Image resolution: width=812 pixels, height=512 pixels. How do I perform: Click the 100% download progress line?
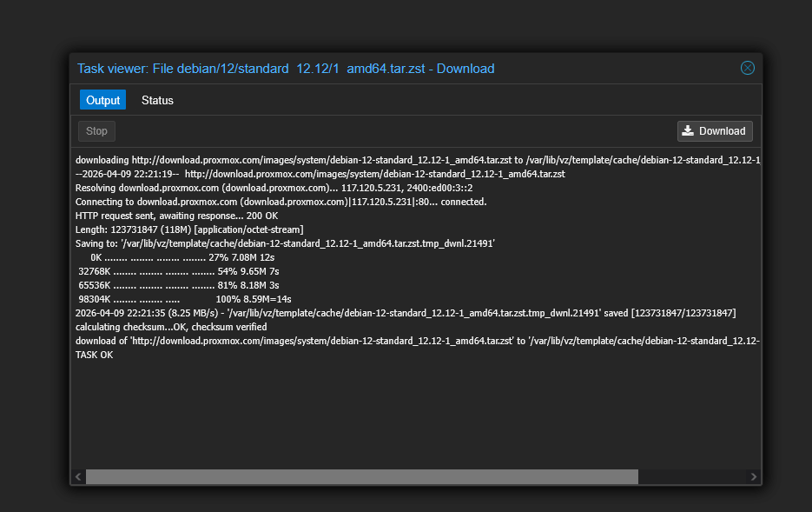pos(184,299)
